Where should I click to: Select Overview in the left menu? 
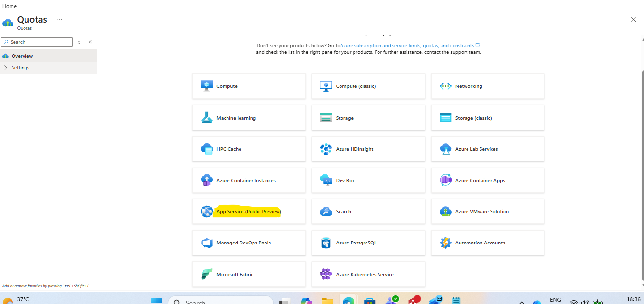pos(48,56)
